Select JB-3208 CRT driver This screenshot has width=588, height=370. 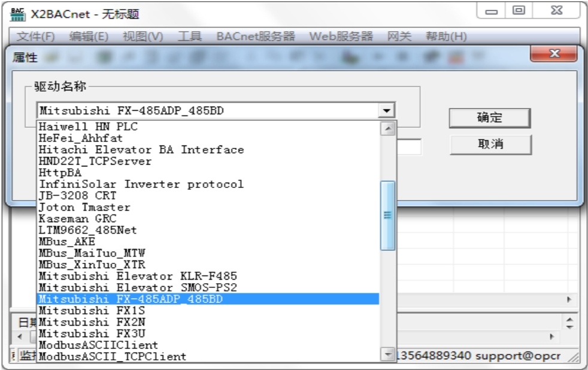click(x=208, y=196)
